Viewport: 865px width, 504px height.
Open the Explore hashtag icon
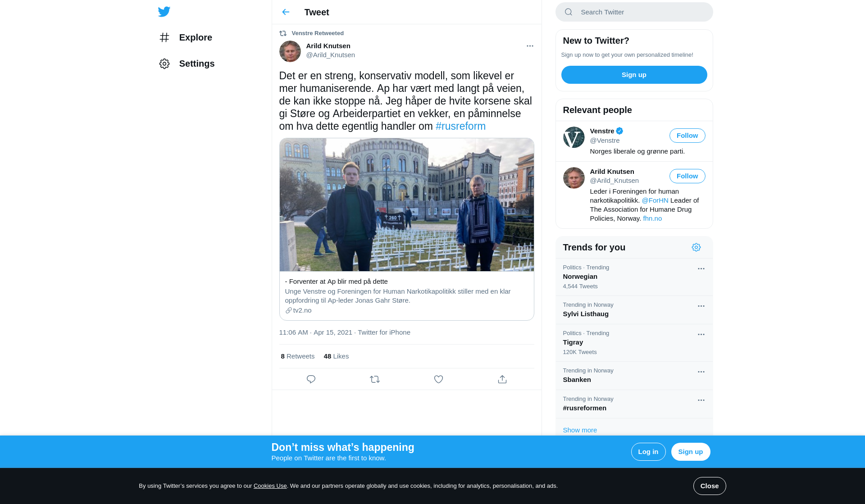click(x=164, y=37)
